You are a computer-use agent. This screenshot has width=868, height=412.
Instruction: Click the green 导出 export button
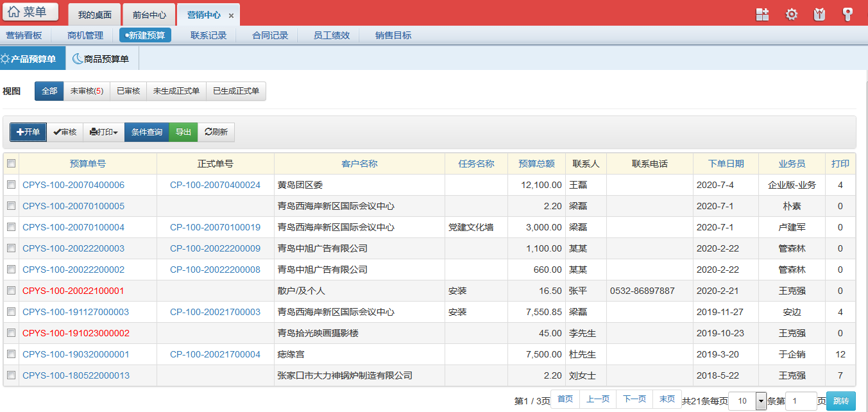(x=183, y=132)
